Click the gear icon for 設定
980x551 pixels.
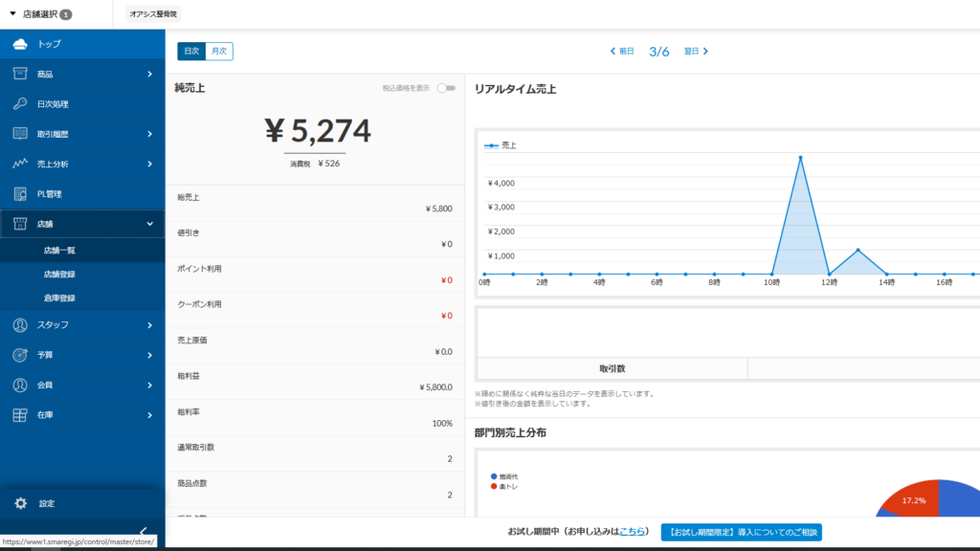(x=20, y=503)
